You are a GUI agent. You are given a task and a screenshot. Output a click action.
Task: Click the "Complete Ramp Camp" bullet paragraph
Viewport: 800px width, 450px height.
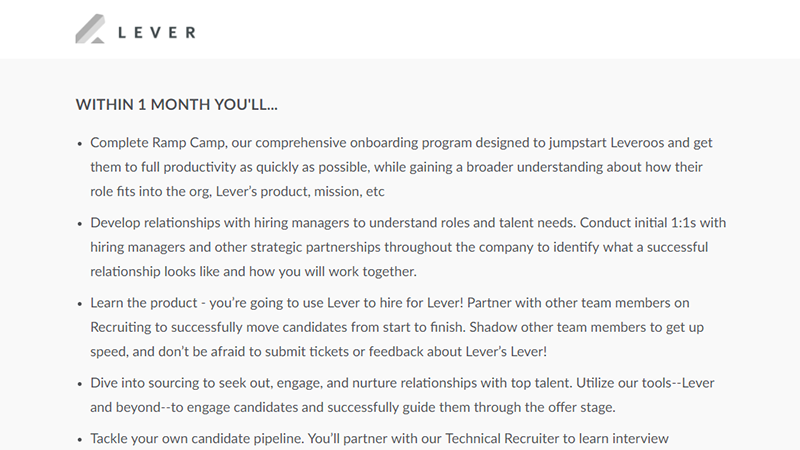coord(402,167)
